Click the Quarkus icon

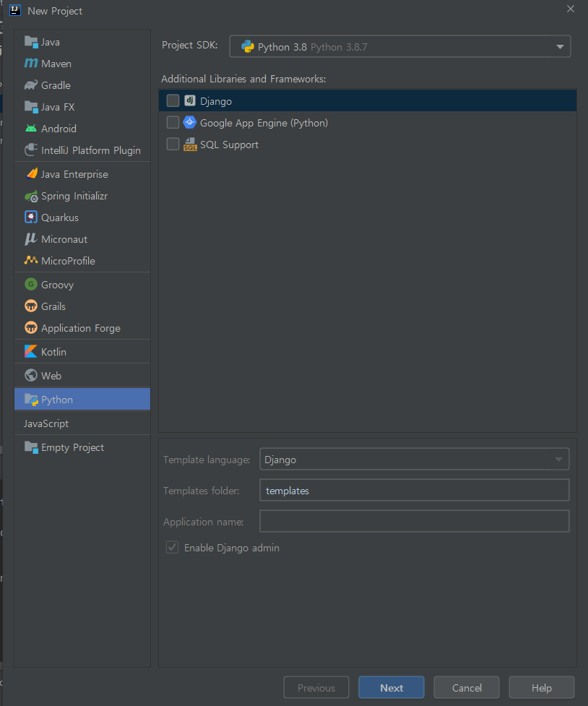pos(31,218)
